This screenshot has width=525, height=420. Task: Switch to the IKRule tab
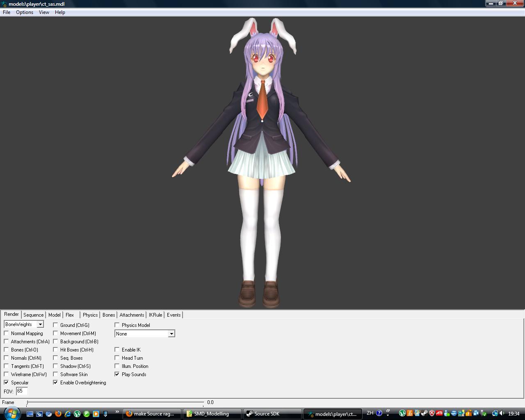(x=155, y=315)
